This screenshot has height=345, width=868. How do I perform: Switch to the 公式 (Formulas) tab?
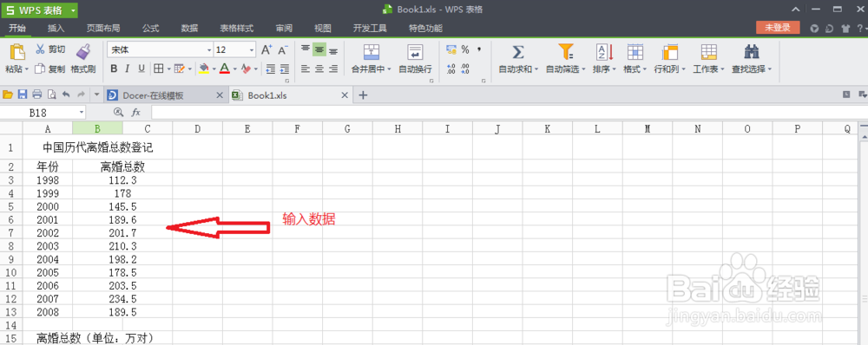pyautogui.click(x=150, y=29)
